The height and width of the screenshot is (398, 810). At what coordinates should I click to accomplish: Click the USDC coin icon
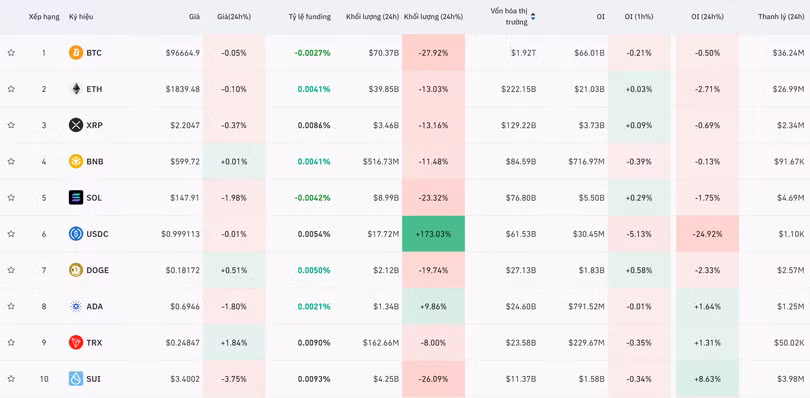point(76,234)
